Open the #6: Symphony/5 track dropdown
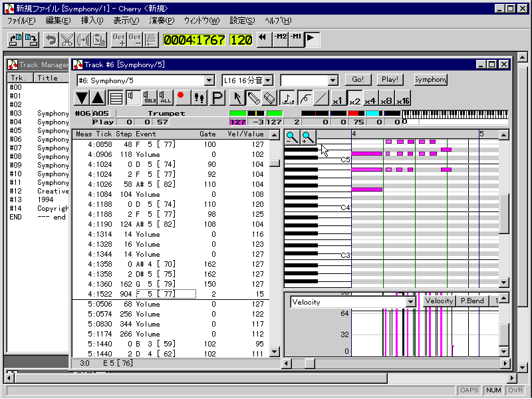532x399 pixels. tap(209, 80)
